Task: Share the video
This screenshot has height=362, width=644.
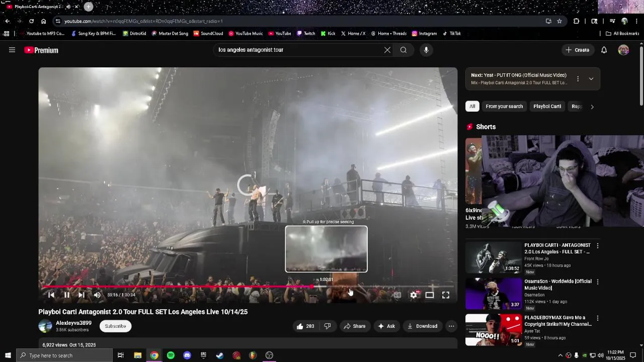Action: point(355,326)
